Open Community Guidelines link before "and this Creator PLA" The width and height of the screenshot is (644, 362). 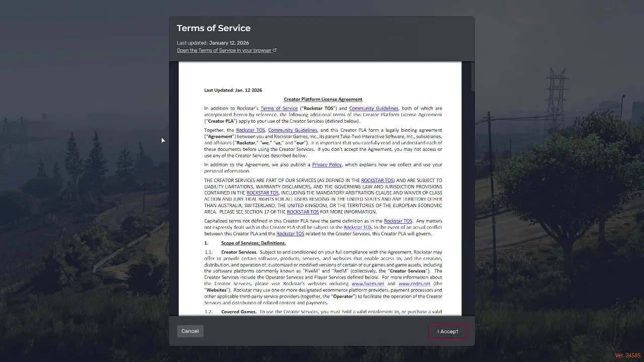(x=292, y=130)
